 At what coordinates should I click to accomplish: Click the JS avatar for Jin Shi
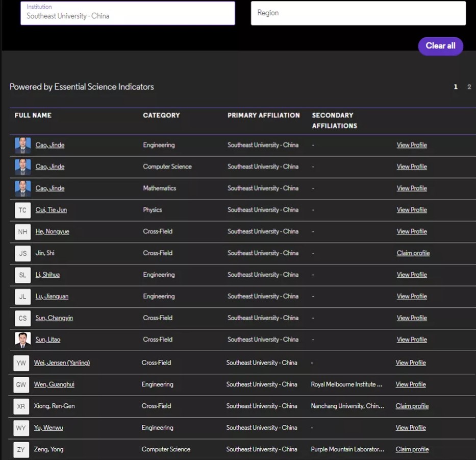(x=22, y=253)
